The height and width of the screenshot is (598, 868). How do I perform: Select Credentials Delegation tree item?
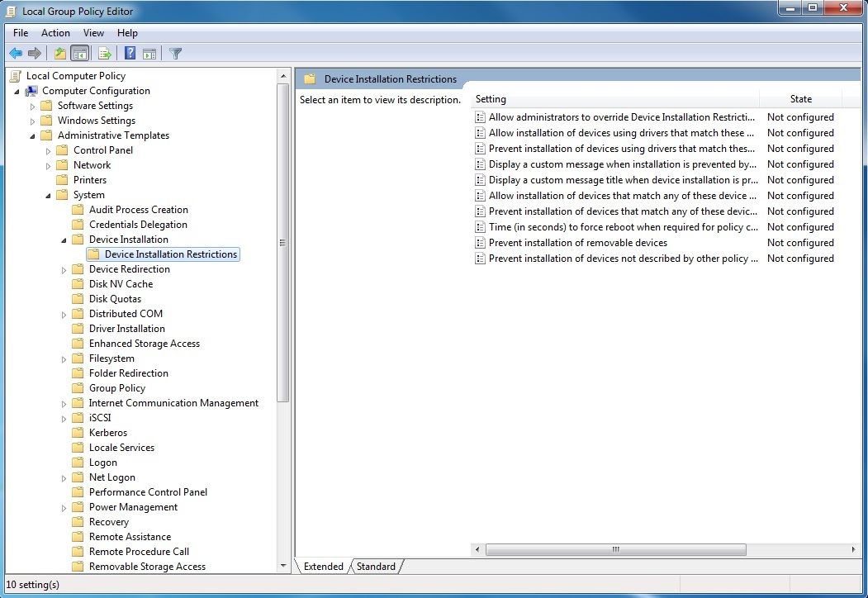pyautogui.click(x=139, y=225)
